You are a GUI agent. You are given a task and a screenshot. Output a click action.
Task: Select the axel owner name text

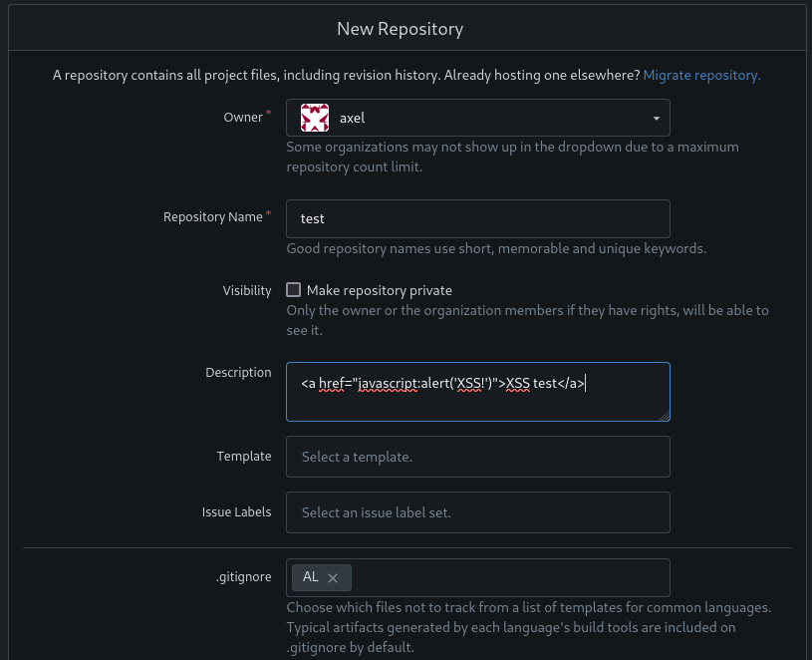point(353,118)
